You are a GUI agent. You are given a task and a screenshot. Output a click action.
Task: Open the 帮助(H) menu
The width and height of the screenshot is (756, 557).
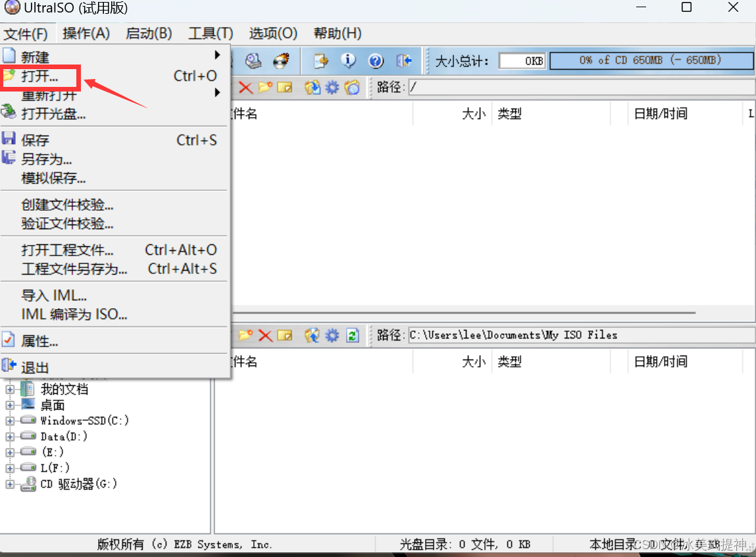(x=338, y=34)
